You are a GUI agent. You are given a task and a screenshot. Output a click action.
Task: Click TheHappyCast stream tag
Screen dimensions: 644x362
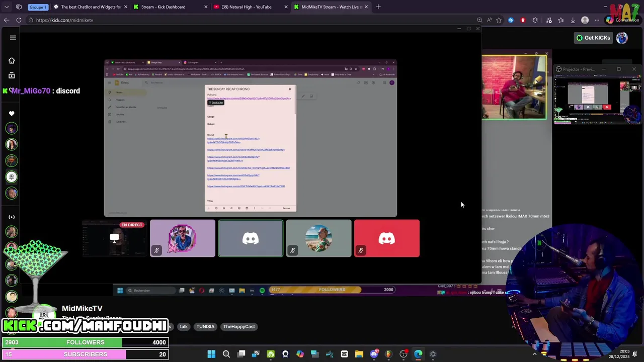pos(239,327)
